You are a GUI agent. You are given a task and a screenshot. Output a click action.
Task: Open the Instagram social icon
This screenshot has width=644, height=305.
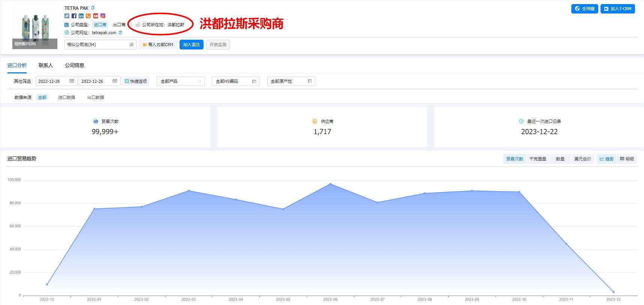tap(103, 16)
